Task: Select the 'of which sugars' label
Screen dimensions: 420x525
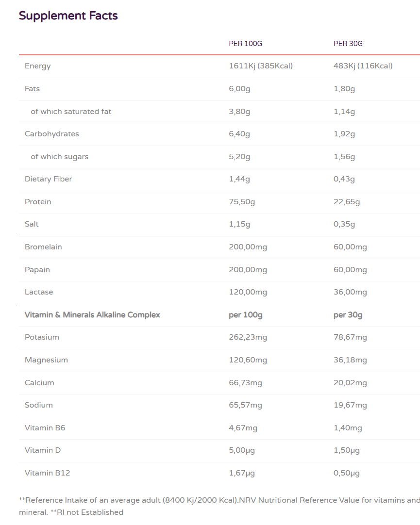Action: pos(60,157)
